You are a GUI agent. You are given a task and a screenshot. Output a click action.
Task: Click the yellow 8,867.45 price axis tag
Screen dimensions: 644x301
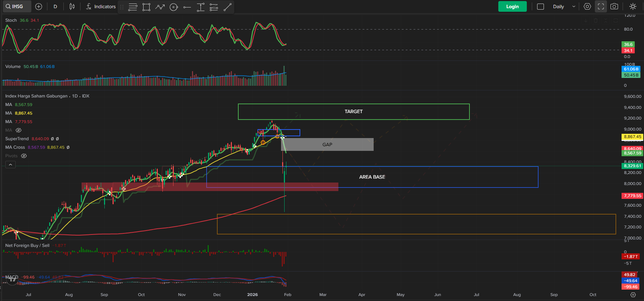click(632, 137)
